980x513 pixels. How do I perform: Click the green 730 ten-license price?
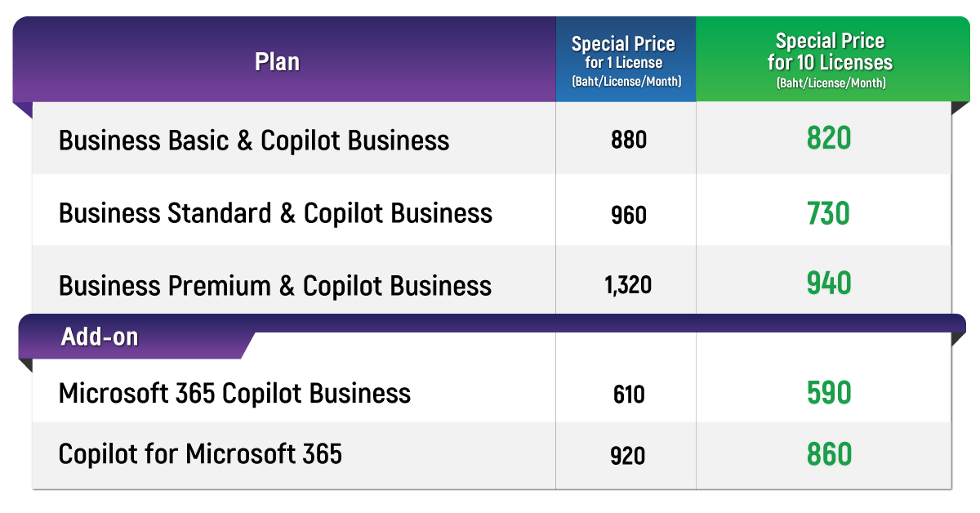[x=829, y=214]
